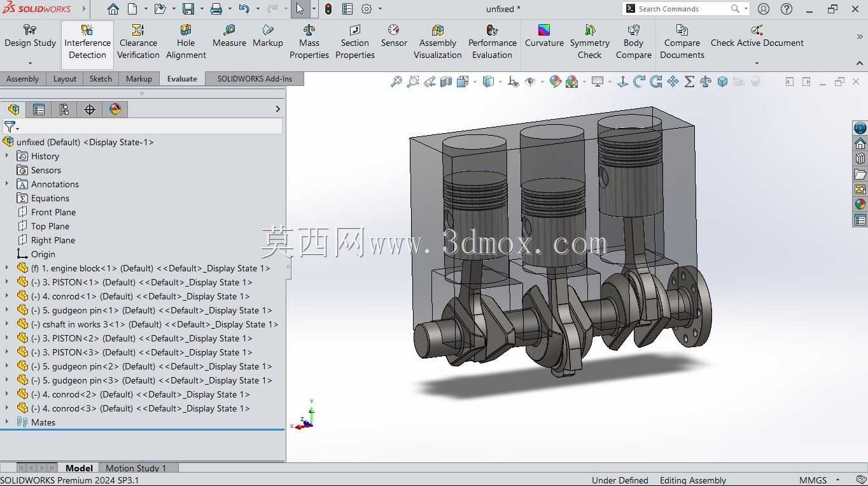Add a Sensor
The height and width of the screenshot is (486, 868).
(x=394, y=36)
